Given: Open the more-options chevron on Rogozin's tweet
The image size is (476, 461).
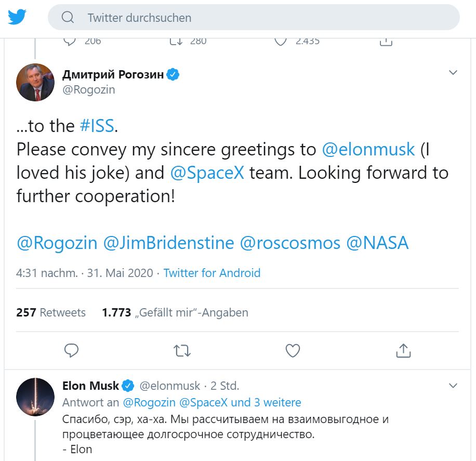Looking at the screenshot, I should pyautogui.click(x=453, y=72).
